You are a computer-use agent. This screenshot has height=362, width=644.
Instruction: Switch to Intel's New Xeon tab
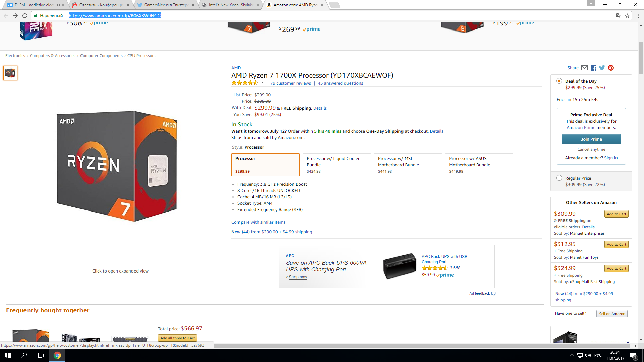tap(230, 5)
